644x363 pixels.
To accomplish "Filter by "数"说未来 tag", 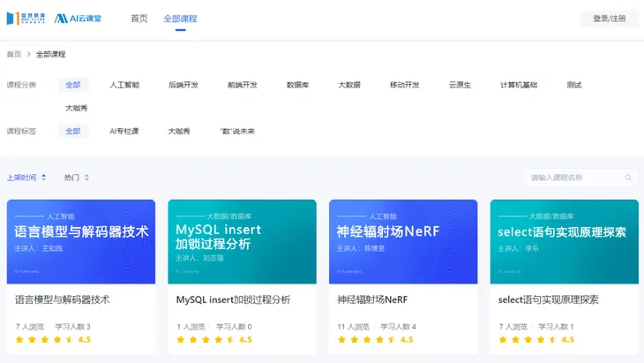I will coord(237,131).
